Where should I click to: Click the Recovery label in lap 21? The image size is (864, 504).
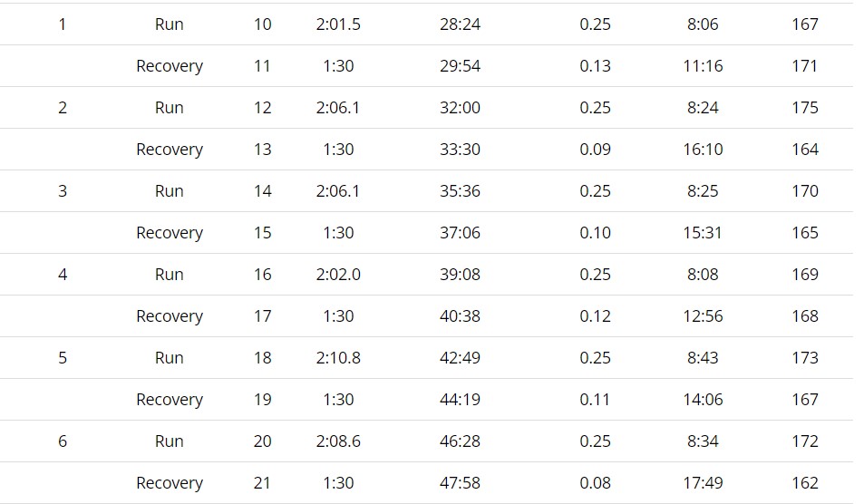pos(170,483)
